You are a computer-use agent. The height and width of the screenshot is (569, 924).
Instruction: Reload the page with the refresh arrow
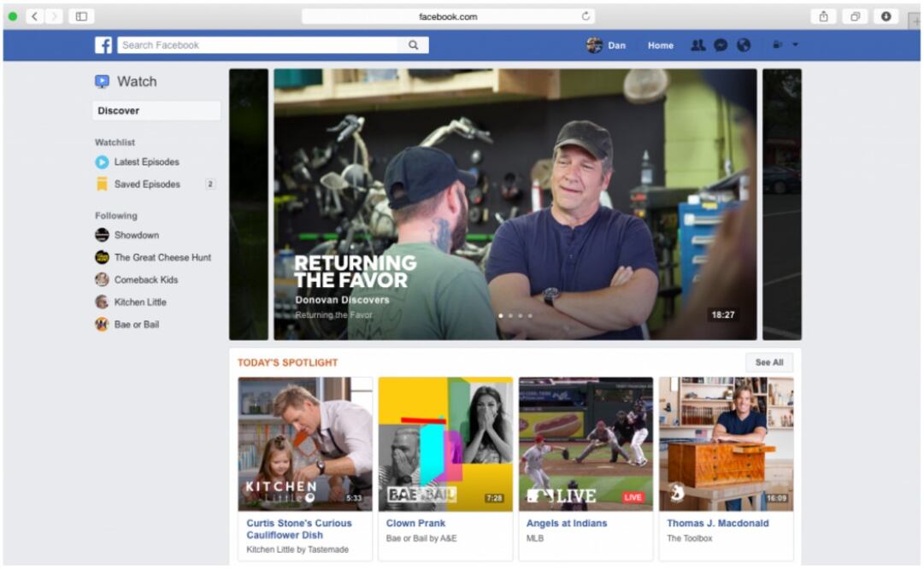586,15
